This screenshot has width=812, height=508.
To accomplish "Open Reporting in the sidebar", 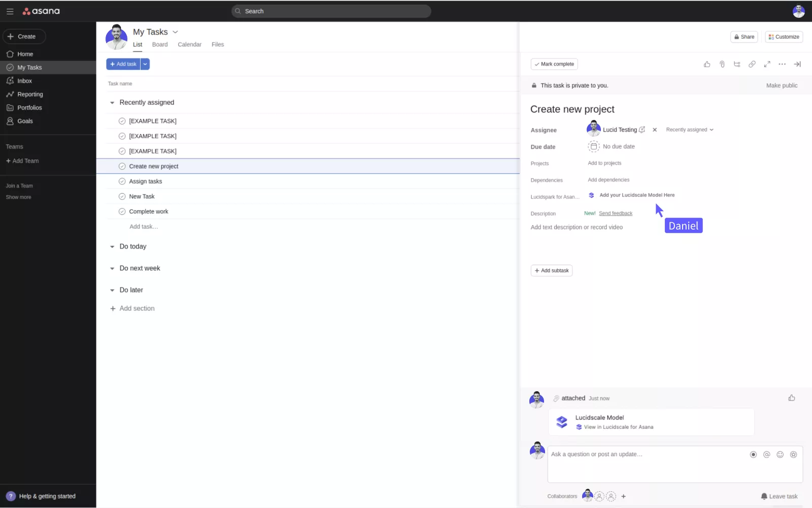I will click(30, 94).
